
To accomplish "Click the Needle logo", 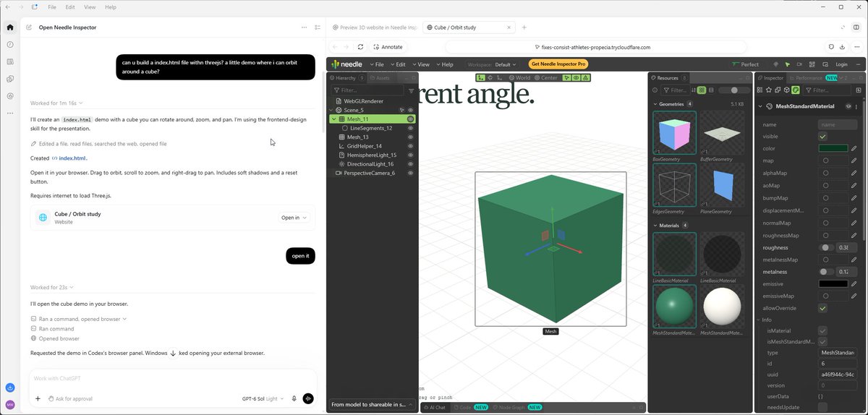I will [347, 64].
